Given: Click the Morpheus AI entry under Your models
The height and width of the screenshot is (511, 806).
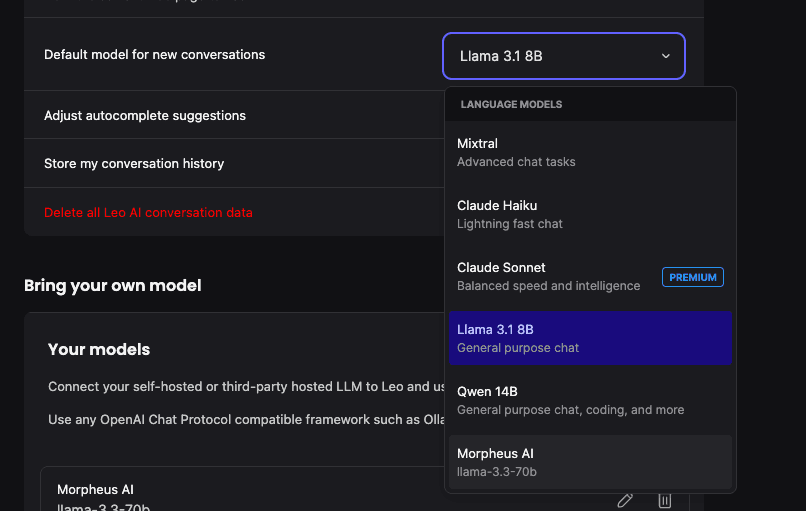Looking at the screenshot, I should (97, 490).
